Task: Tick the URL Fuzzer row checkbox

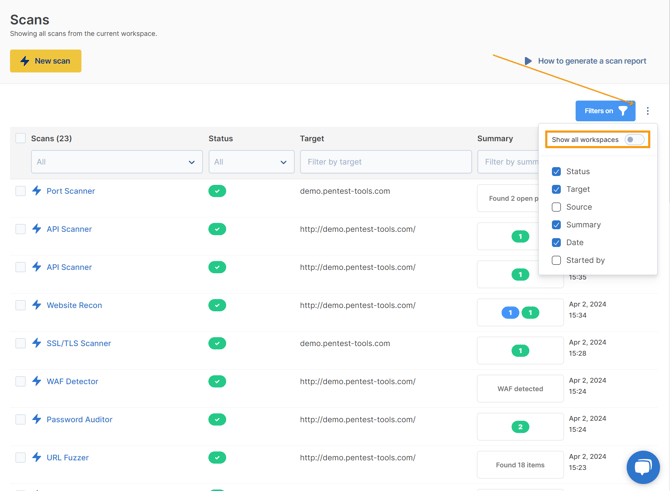Action: pos(20,457)
